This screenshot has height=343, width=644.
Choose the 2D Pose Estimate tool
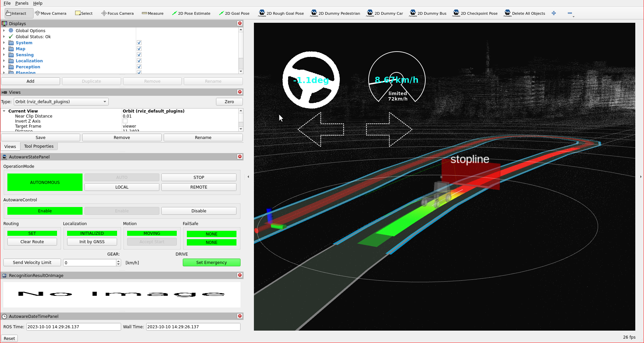191,13
